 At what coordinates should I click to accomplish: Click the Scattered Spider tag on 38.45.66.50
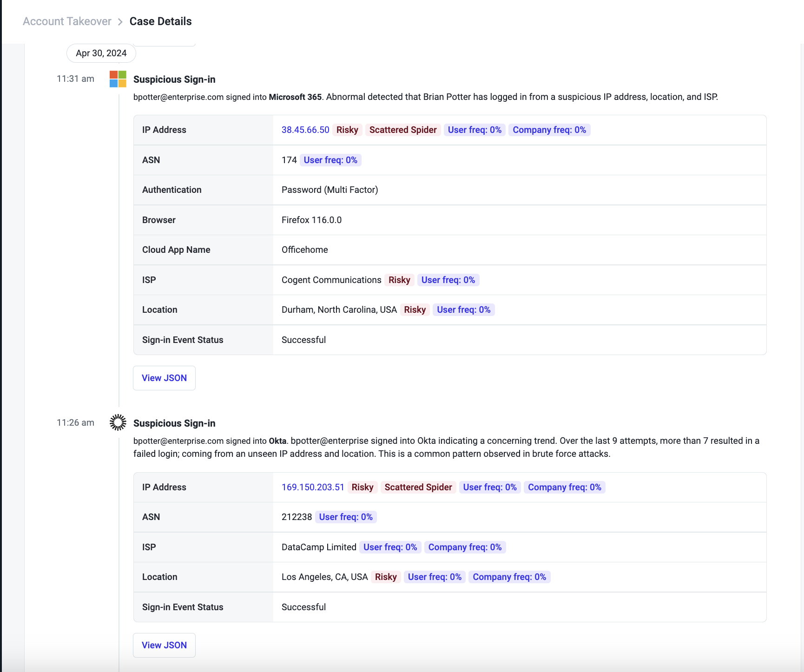coord(403,130)
